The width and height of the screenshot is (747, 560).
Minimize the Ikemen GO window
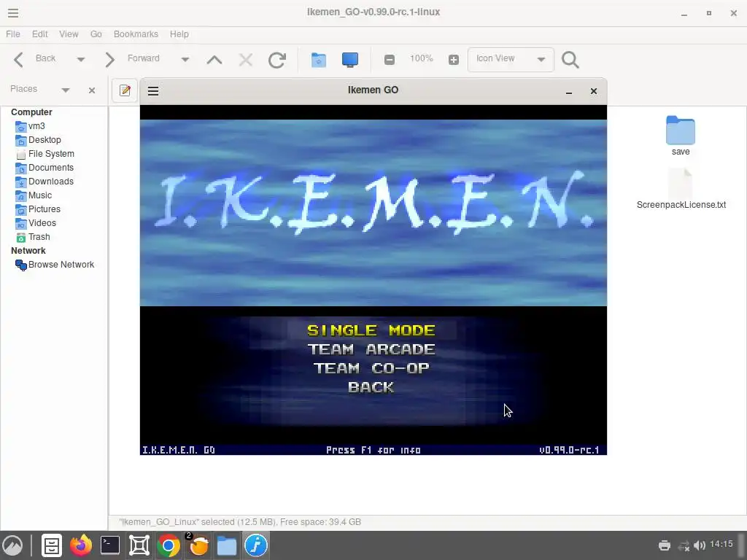pos(568,91)
